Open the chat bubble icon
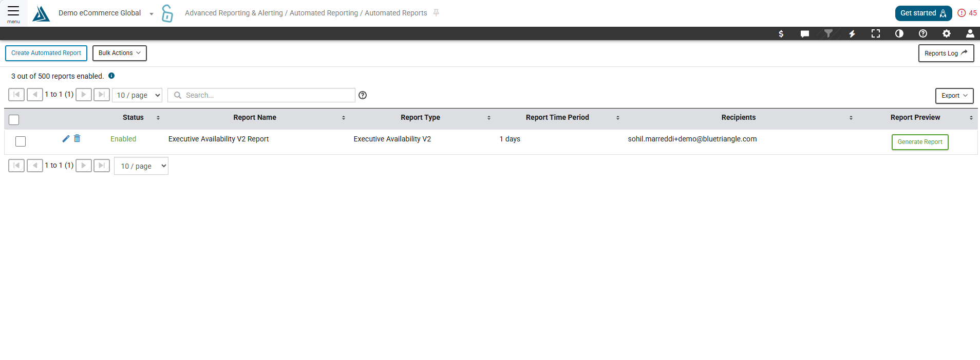The image size is (980, 360). pyautogui.click(x=805, y=33)
